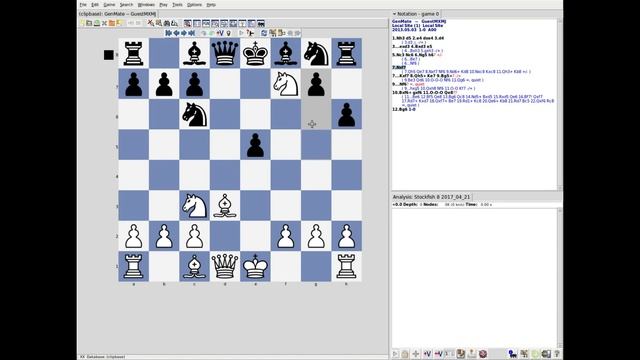Click the add variation +V board toolbar icon
This screenshot has height=360, width=640.
(220, 33)
